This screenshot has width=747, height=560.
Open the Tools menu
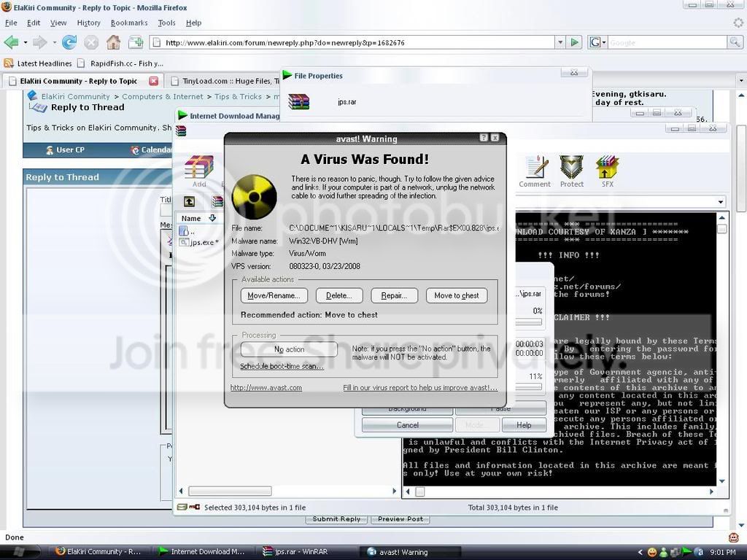click(x=167, y=23)
